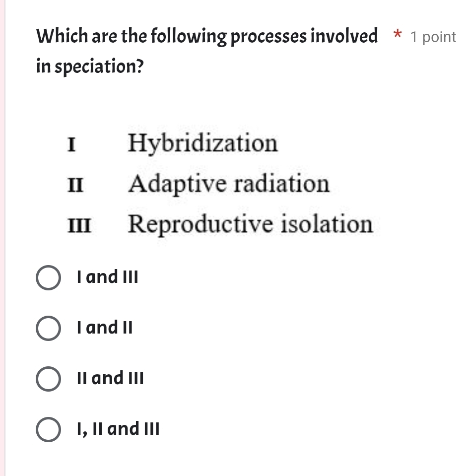
Task: Click the radio circle beside "I, II and III"
Action: tap(48, 430)
